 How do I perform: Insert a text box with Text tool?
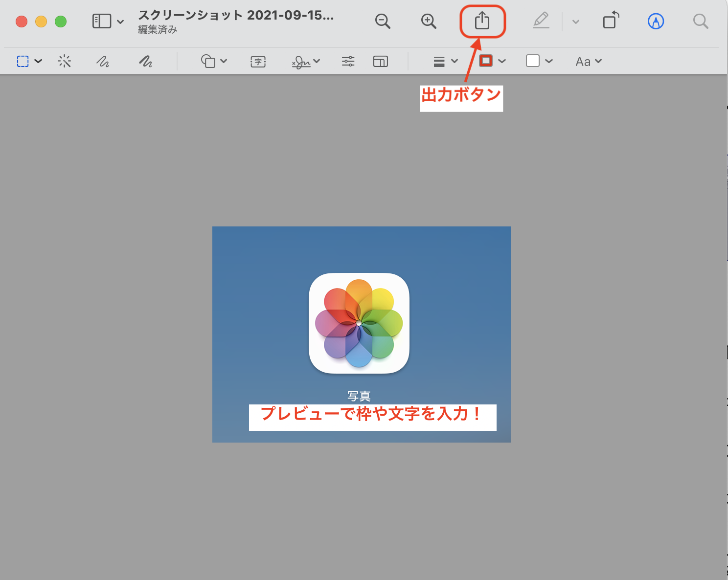tap(258, 62)
